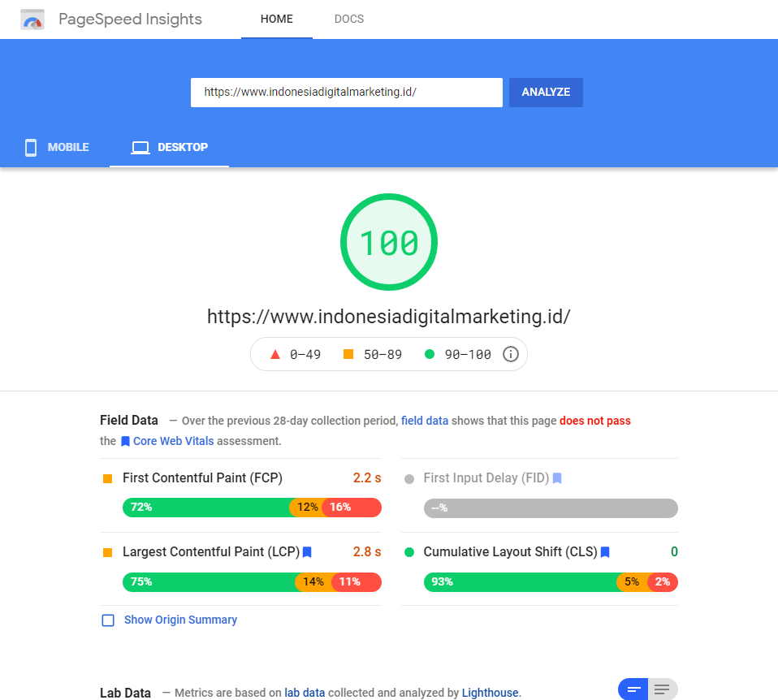Screen dimensions: 778x700
Task: Click the desktop laptop icon
Action: coord(140,148)
